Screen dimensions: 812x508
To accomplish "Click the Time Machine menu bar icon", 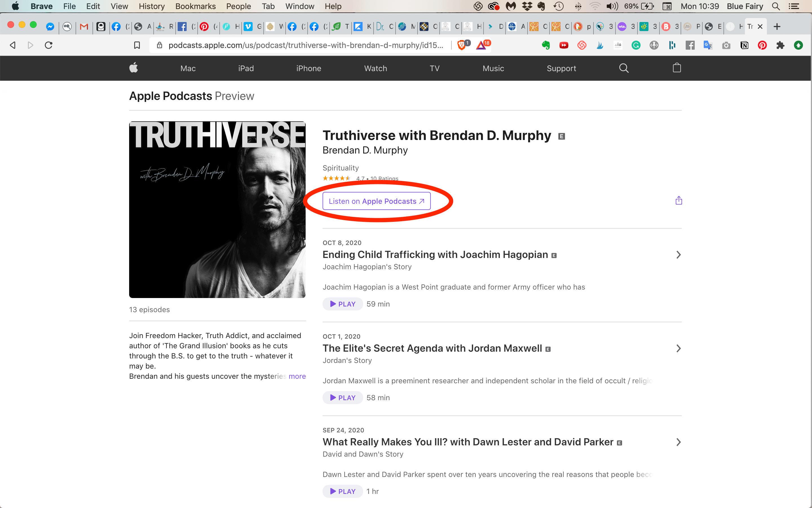I will click(x=559, y=6).
